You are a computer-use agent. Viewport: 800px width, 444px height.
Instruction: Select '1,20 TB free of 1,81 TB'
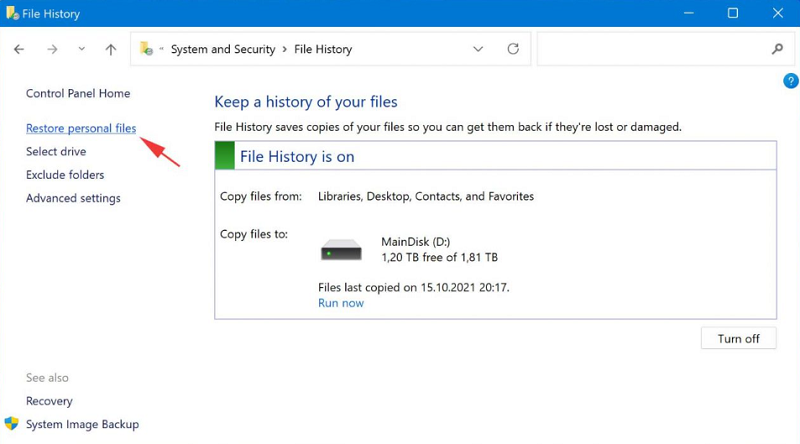(x=439, y=257)
